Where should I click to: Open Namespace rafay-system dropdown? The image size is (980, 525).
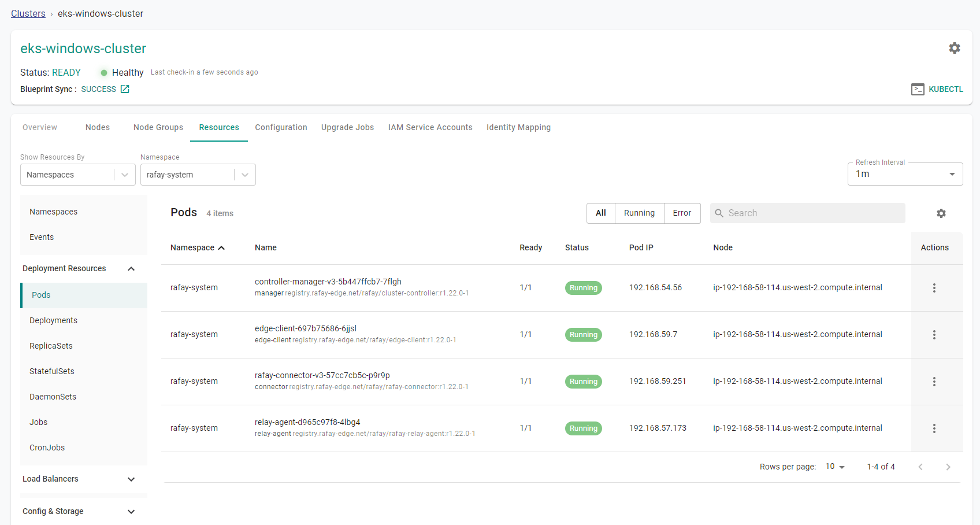point(198,175)
